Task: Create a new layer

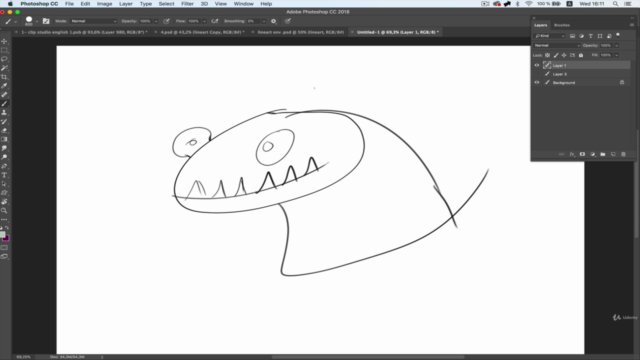Action: 613,154
